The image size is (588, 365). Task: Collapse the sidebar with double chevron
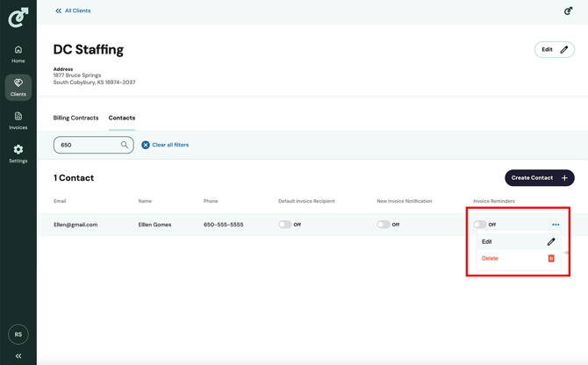coord(18,356)
